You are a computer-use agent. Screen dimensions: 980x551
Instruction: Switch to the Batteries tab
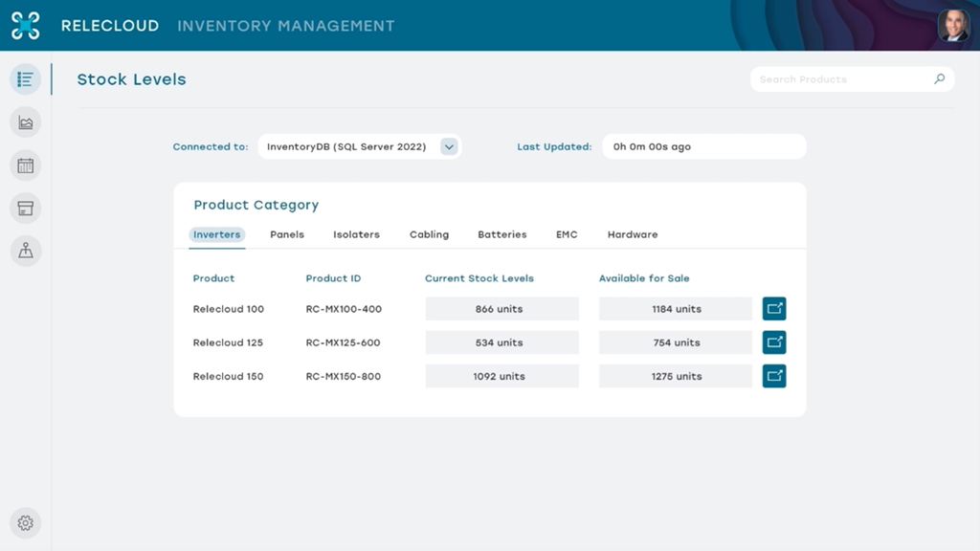click(501, 234)
